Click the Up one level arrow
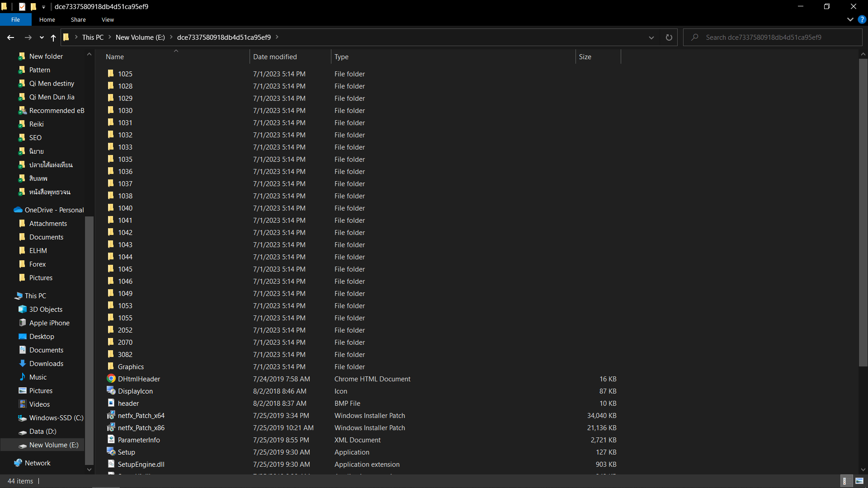Image resolution: width=868 pixels, height=488 pixels. tap(53, 38)
